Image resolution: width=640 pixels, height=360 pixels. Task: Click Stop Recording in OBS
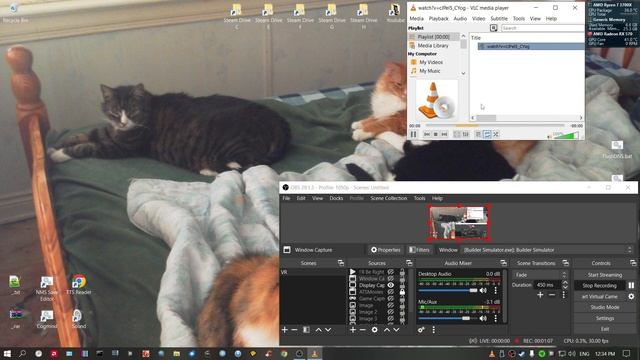click(x=599, y=286)
